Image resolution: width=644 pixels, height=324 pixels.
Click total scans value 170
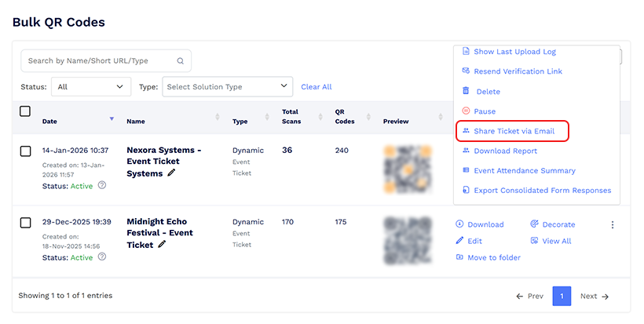coord(287,222)
